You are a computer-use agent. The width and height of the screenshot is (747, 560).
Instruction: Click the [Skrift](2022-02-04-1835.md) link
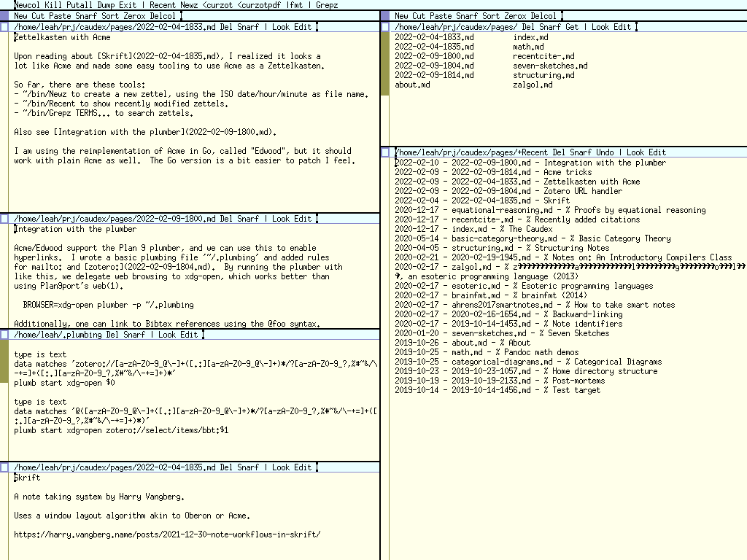156,56
